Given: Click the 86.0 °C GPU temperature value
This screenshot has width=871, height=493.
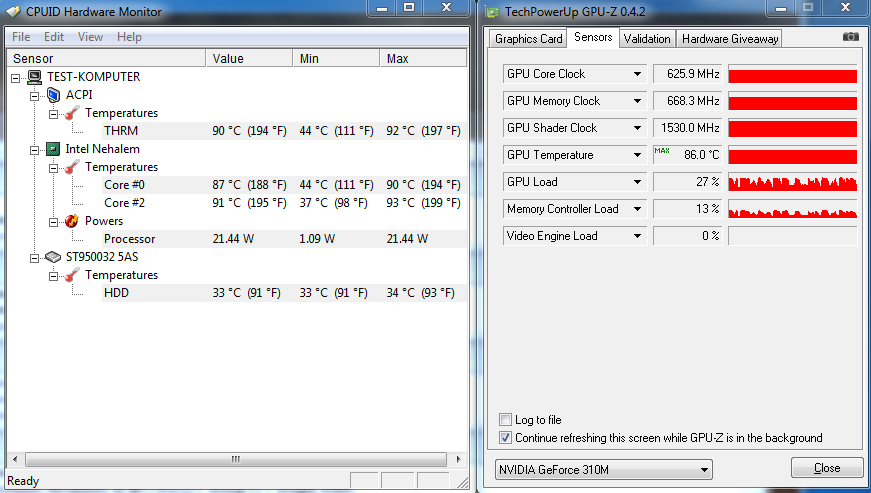Looking at the screenshot, I should (x=687, y=155).
